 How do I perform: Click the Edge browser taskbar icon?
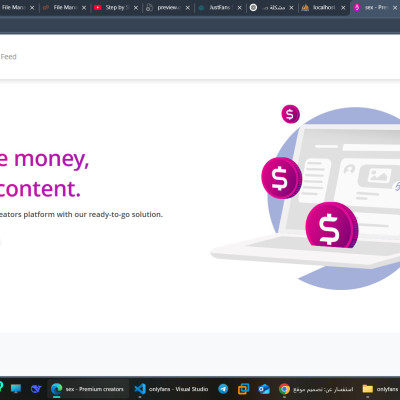pyautogui.click(x=88, y=389)
